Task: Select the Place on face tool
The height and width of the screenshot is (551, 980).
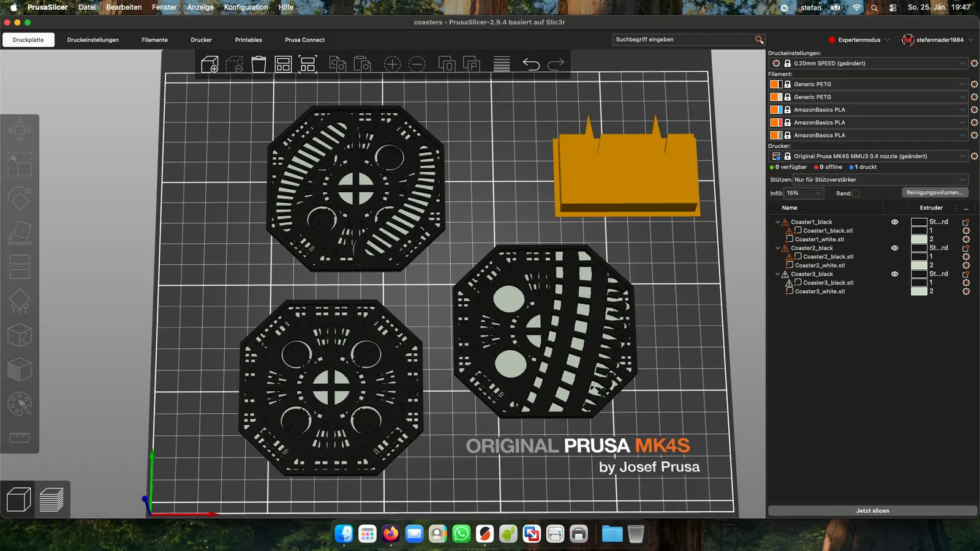Action: point(20,233)
